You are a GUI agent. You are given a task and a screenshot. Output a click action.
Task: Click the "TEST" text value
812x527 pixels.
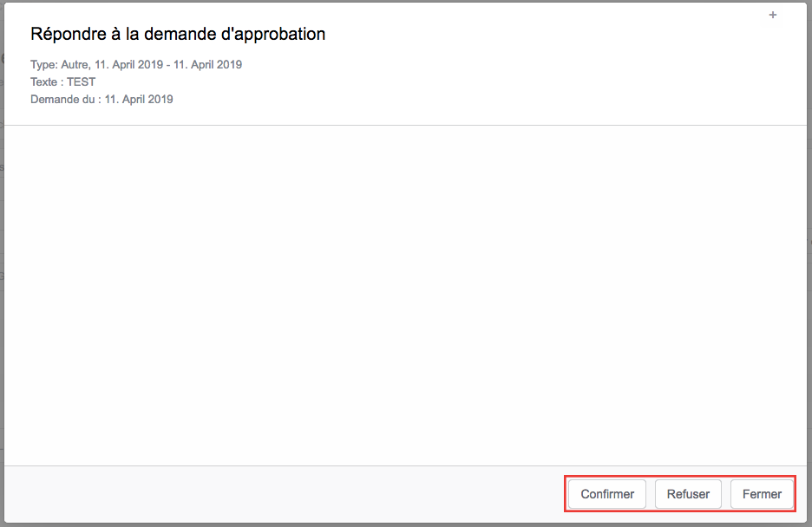82,81
